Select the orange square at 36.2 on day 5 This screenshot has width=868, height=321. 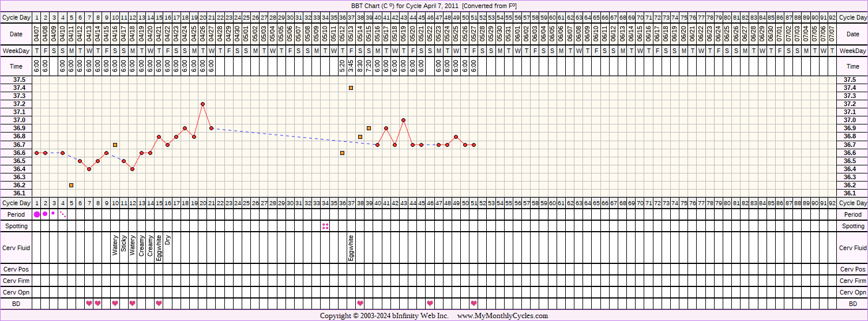[72, 185]
